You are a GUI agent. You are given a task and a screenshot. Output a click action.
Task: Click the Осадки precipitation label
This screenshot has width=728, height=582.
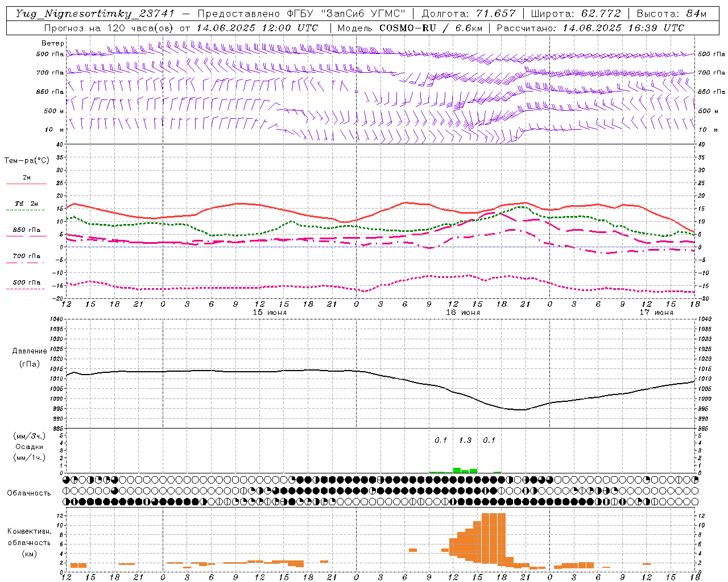coord(30,447)
